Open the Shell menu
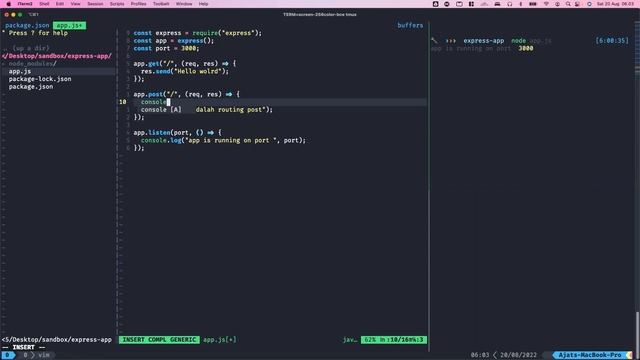640x360 pixels. [44, 4]
